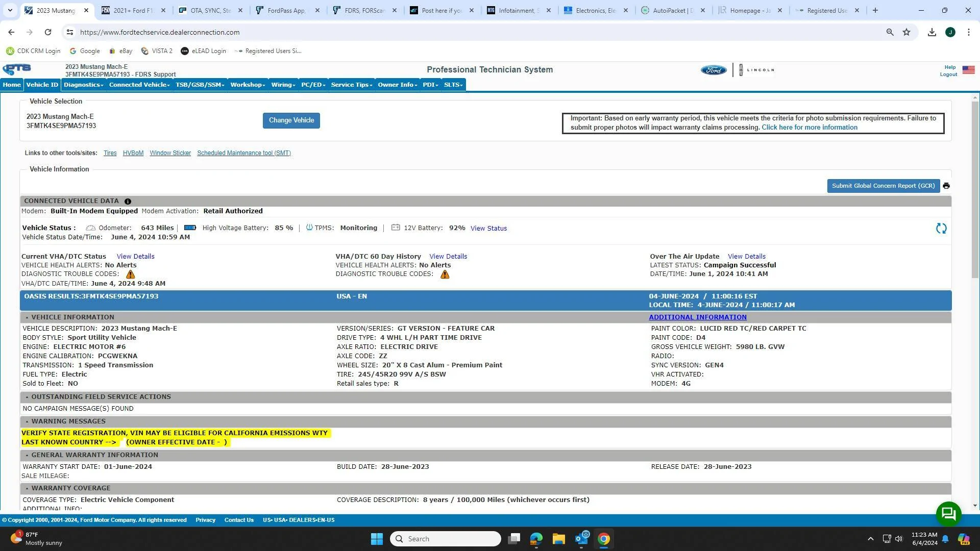View site information icon in address bar

[x=70, y=32]
